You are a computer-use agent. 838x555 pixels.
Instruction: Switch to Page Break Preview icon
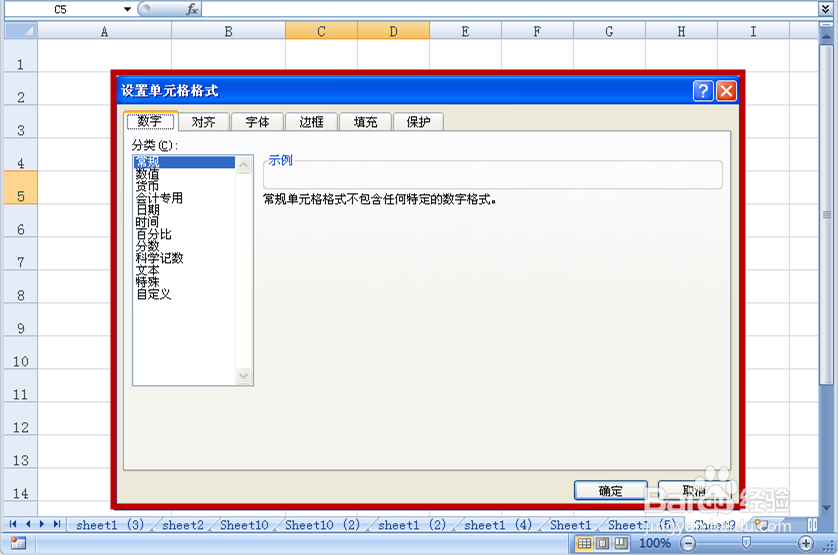click(620, 543)
